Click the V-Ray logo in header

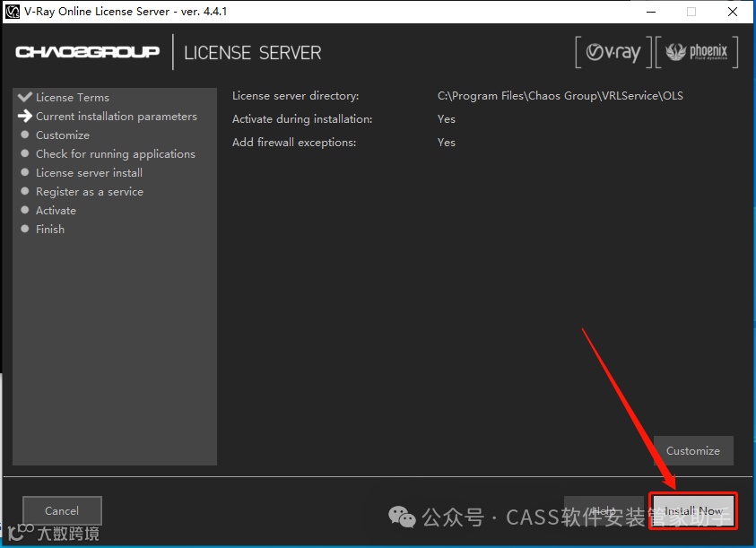click(x=613, y=52)
